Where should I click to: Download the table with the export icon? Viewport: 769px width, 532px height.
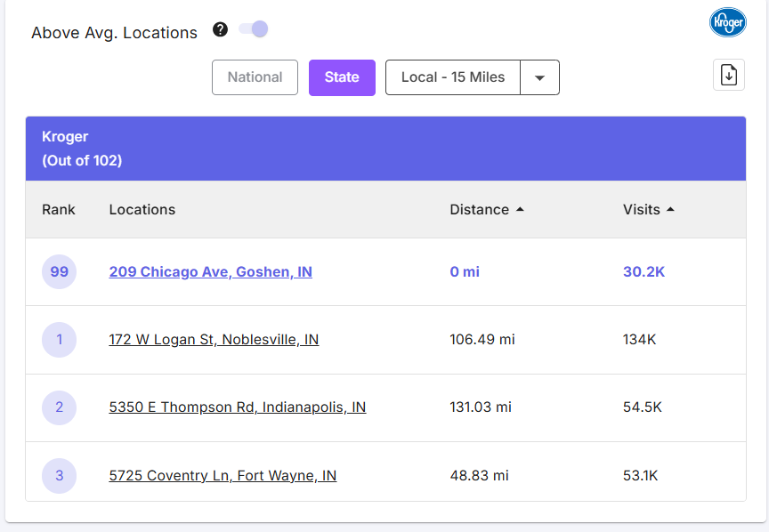coord(729,75)
